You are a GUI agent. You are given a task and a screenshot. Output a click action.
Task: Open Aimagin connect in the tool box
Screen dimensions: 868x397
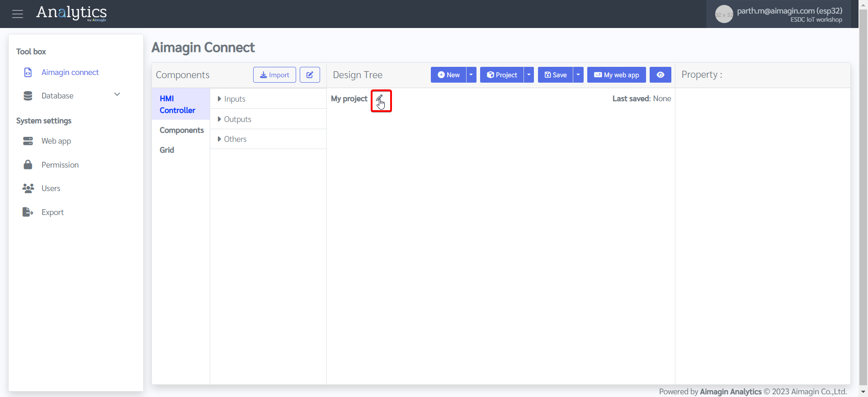(70, 72)
